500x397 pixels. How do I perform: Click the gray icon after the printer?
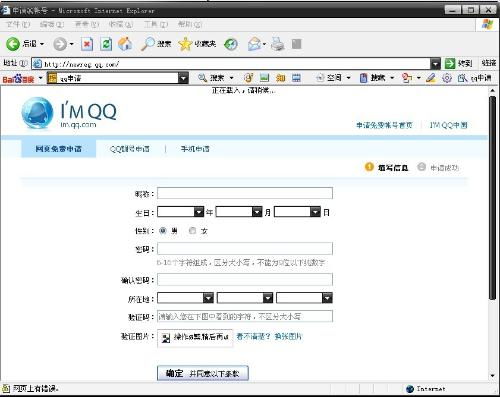click(x=296, y=44)
